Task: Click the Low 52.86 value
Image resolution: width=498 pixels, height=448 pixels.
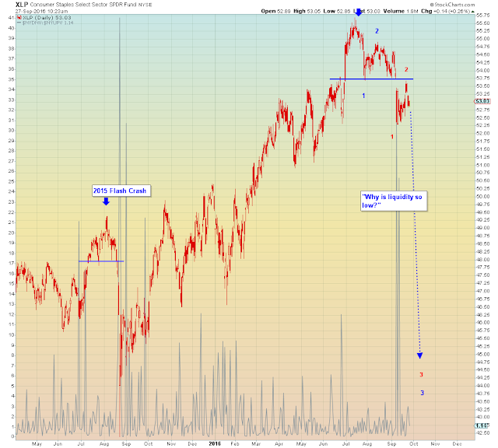Action: pos(337,11)
